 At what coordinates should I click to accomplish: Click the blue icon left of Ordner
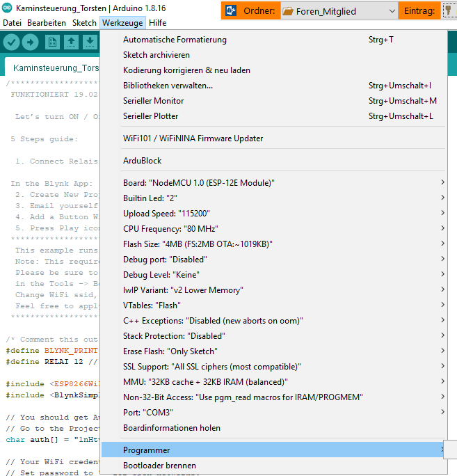(231, 11)
